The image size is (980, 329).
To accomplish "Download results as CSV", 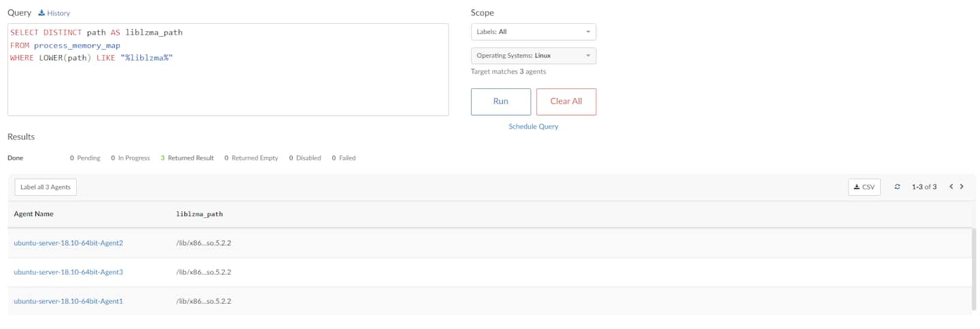I will 864,187.
